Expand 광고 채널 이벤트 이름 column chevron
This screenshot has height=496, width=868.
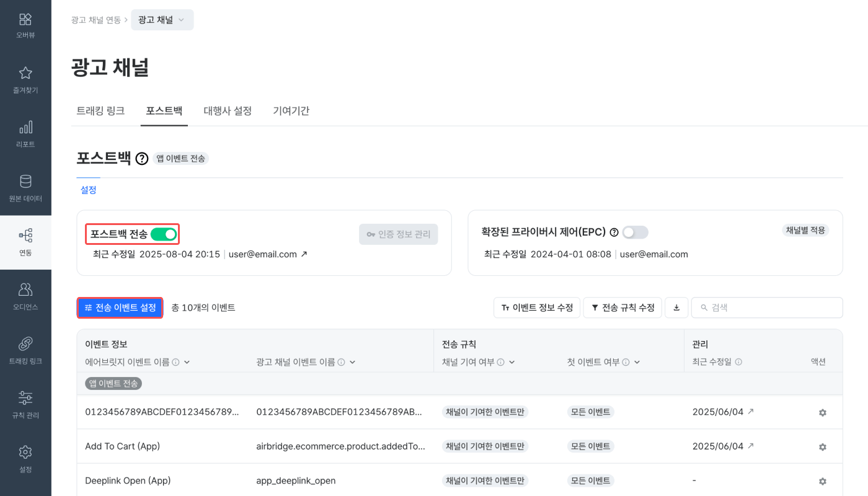pos(353,362)
